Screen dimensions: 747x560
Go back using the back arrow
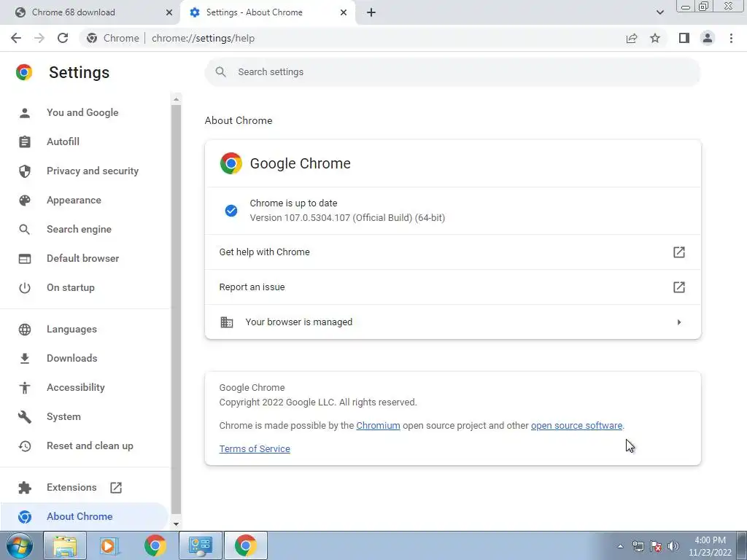(x=16, y=38)
